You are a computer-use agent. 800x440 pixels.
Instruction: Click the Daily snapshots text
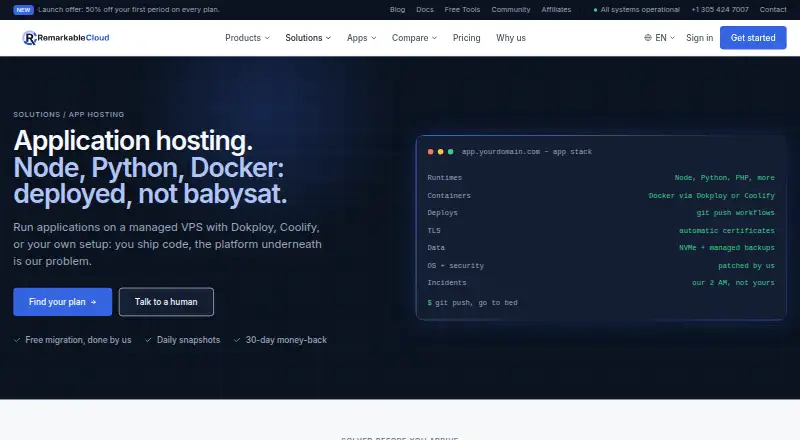(x=188, y=340)
